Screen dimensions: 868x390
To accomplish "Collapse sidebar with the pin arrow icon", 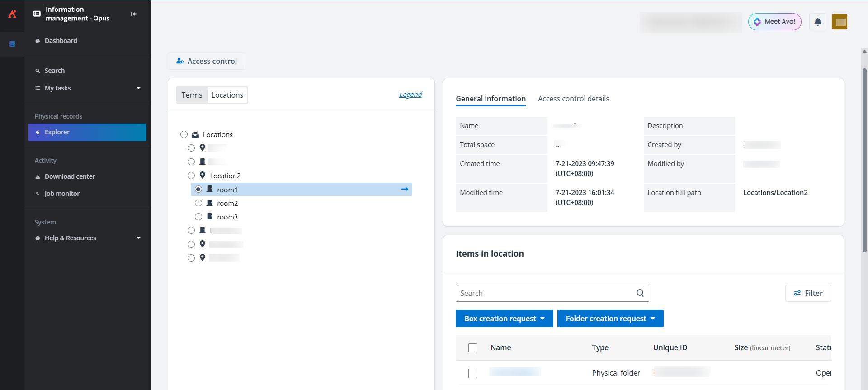I will (x=134, y=14).
